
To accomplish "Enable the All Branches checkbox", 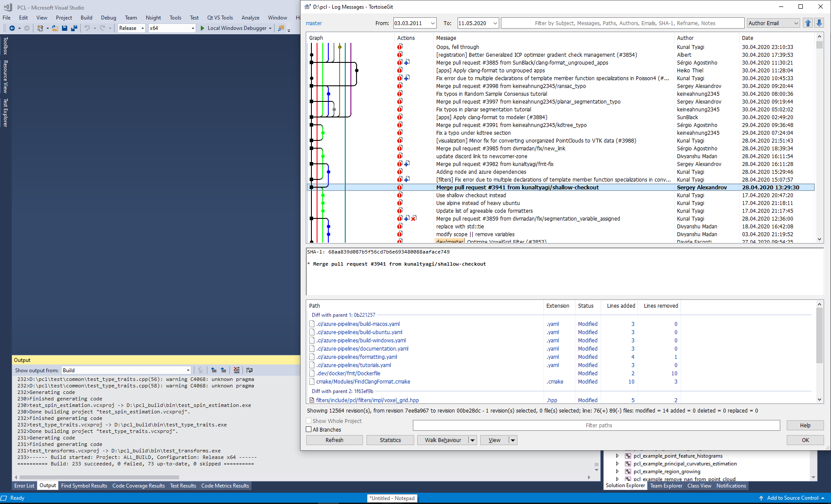I will [309, 429].
